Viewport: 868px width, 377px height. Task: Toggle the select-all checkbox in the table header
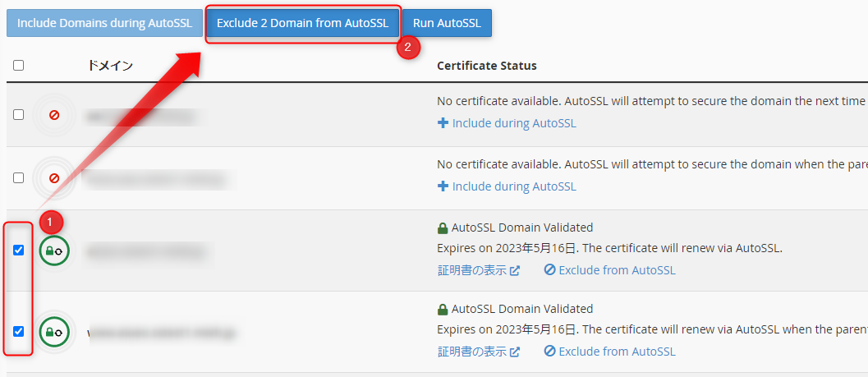point(19,66)
